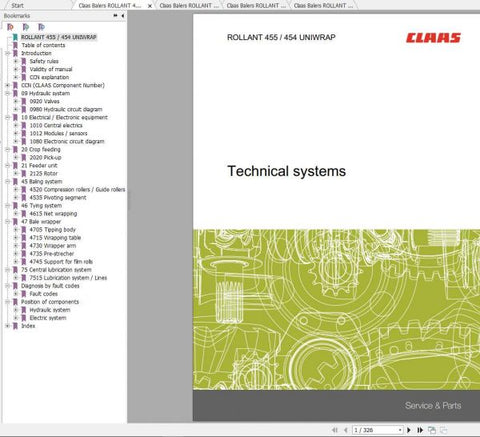Open the 46 Tying system bookmark

41,205
